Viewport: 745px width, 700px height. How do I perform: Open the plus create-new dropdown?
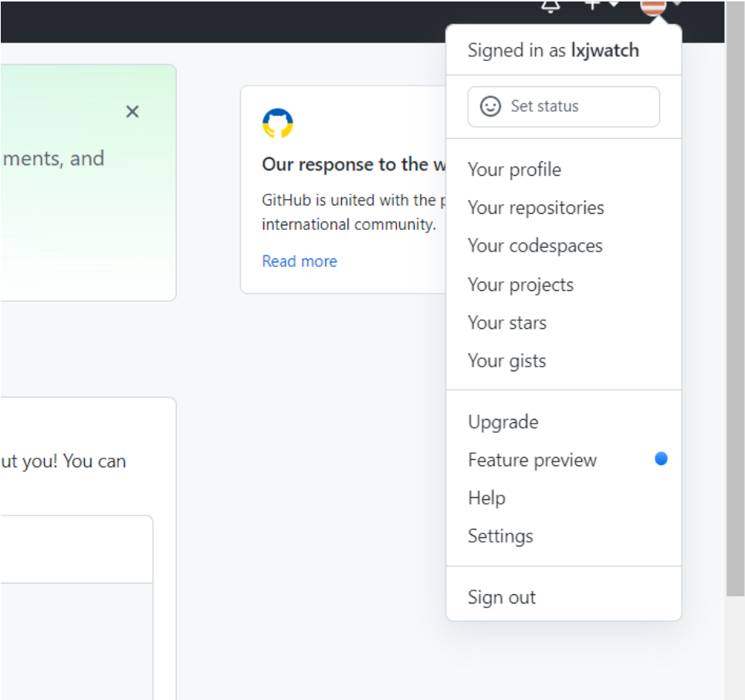(601, 5)
